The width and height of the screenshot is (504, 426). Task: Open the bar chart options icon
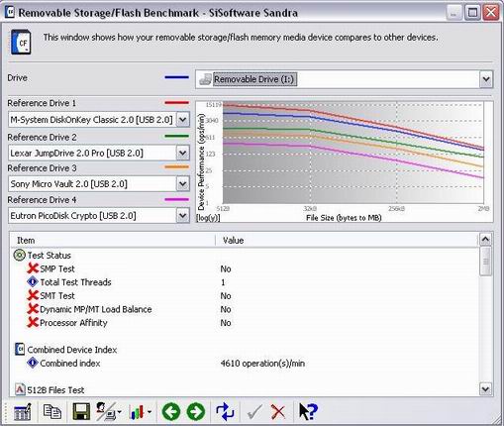pyautogui.click(x=137, y=412)
